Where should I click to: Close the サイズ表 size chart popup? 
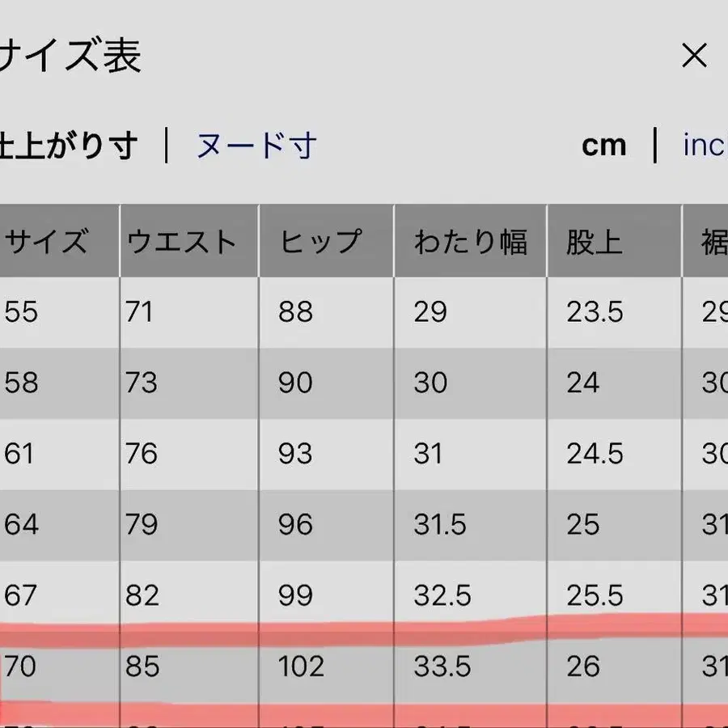(x=694, y=55)
